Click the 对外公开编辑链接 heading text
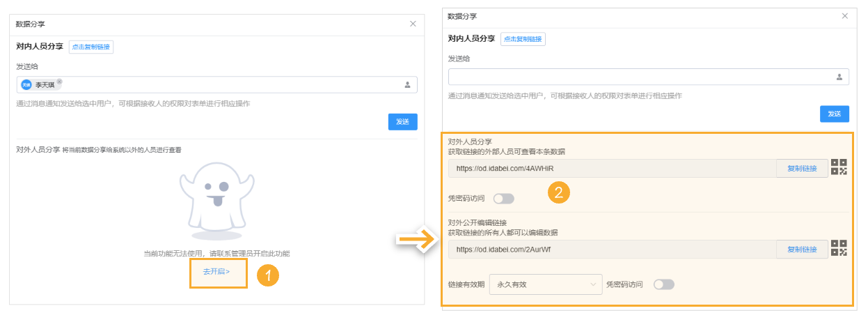The width and height of the screenshot is (868, 336). (478, 222)
